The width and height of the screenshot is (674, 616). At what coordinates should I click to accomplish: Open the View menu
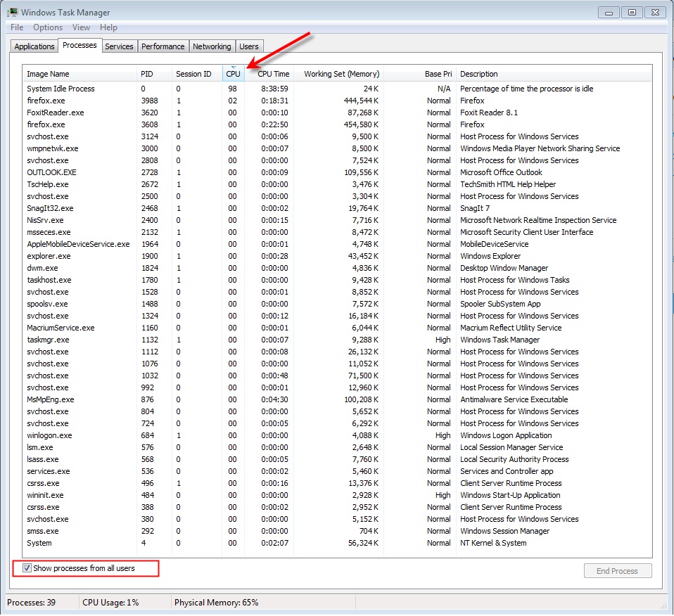(x=81, y=27)
